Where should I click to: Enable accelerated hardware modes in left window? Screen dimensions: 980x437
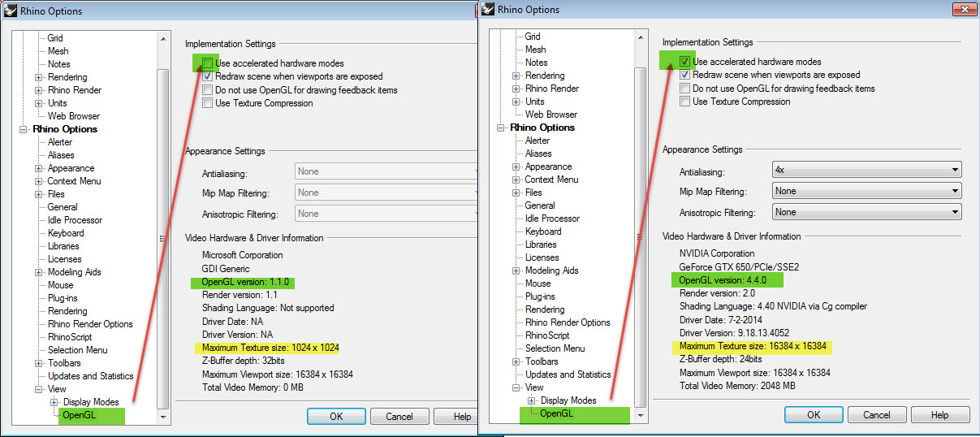[209, 63]
